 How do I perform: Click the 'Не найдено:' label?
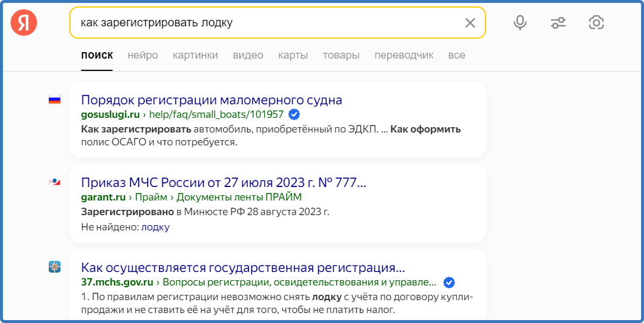[x=110, y=227]
